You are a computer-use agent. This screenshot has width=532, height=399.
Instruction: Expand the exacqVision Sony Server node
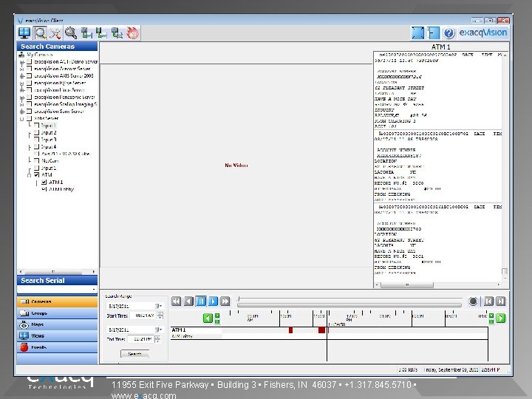[22, 112]
